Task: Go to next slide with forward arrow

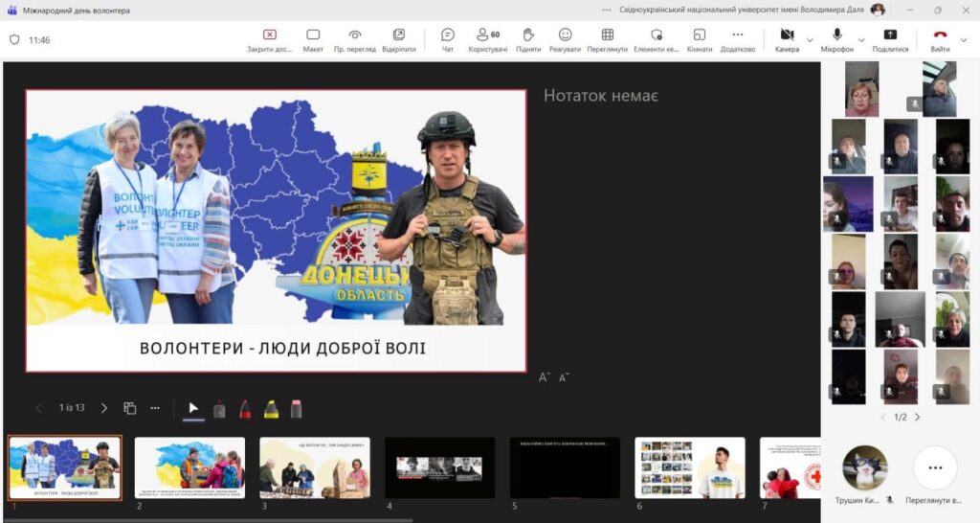Action: pyautogui.click(x=104, y=408)
